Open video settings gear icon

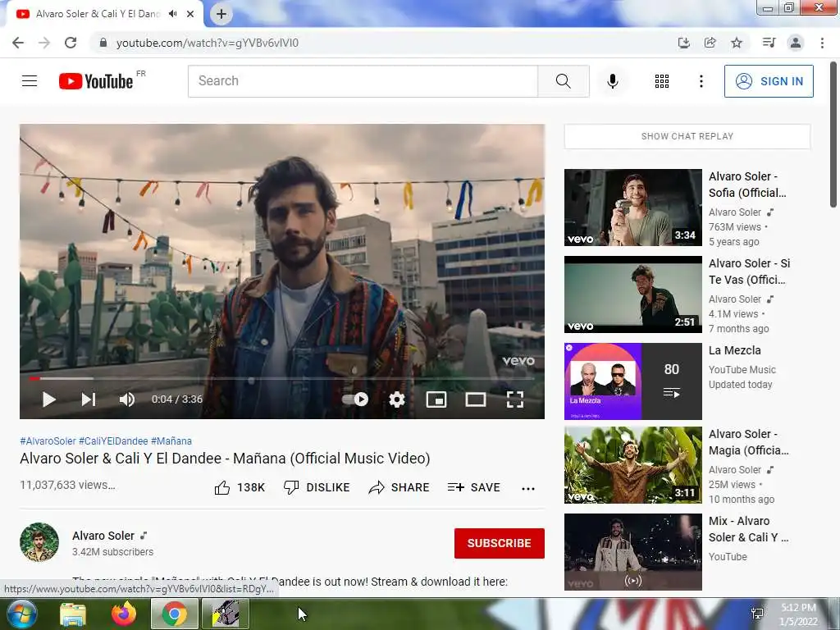(396, 399)
